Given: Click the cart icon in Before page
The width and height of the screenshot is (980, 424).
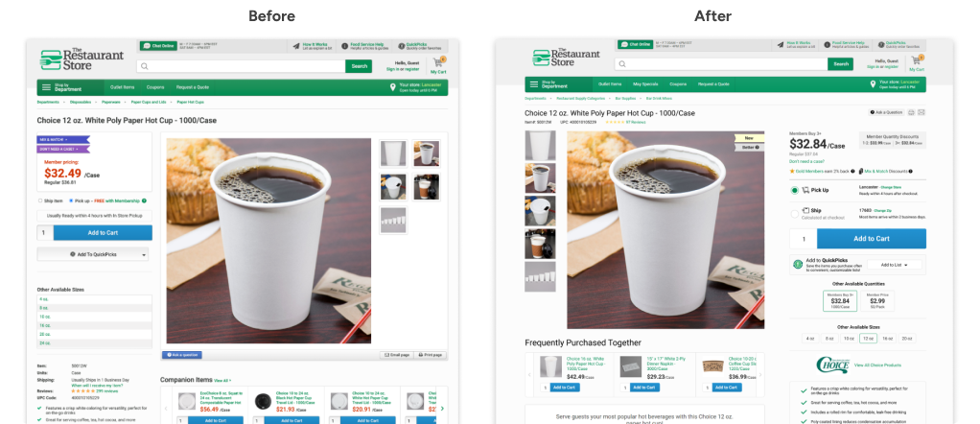Looking at the screenshot, I should click(x=438, y=62).
